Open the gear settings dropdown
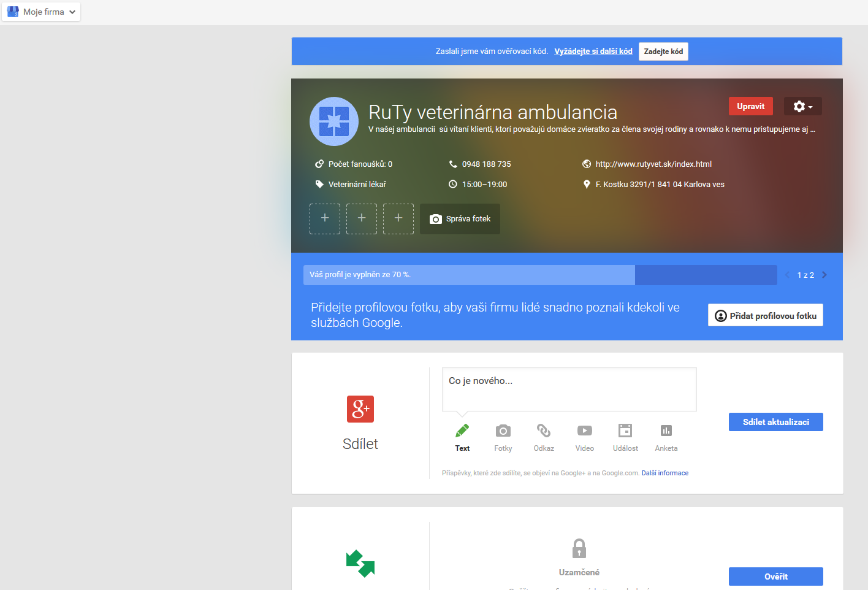 point(803,106)
